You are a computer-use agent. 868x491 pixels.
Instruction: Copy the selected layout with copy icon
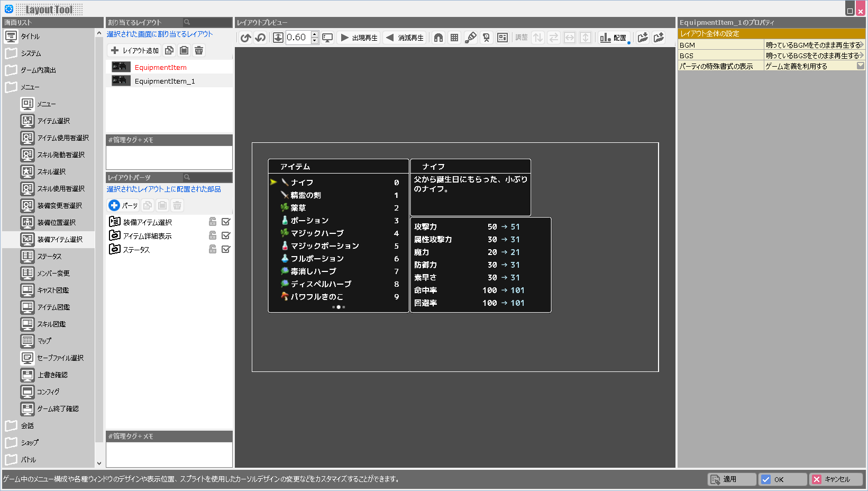point(169,51)
